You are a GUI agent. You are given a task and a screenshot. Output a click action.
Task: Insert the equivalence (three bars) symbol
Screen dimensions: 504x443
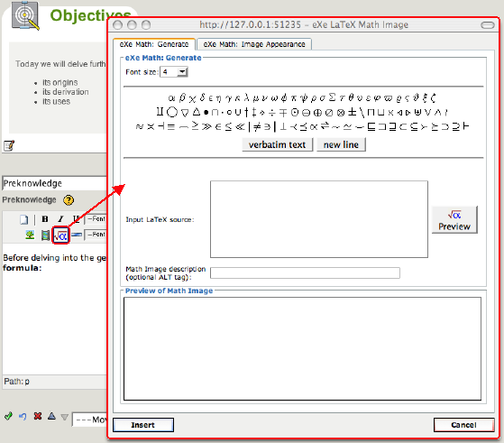coord(171,126)
